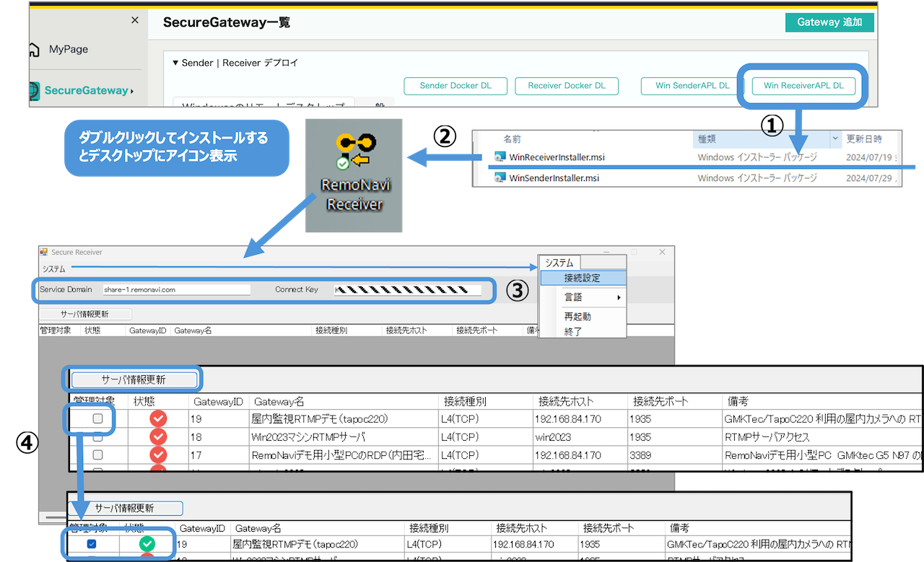Image resolution: width=924 pixels, height=562 pixels.
Task: Click the globe icon beside SecureGateway in sidebar
Action: click(x=33, y=91)
